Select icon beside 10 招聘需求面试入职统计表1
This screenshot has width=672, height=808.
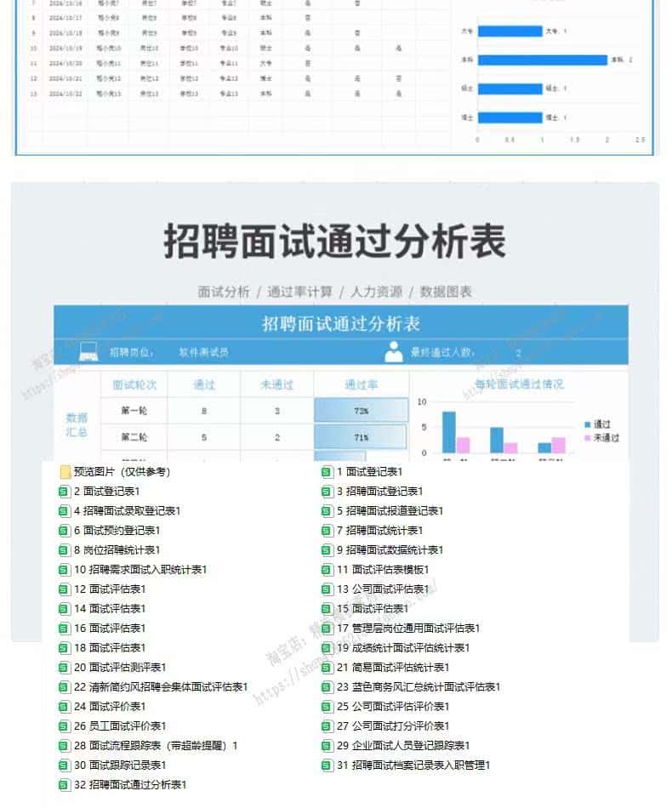click(64, 569)
